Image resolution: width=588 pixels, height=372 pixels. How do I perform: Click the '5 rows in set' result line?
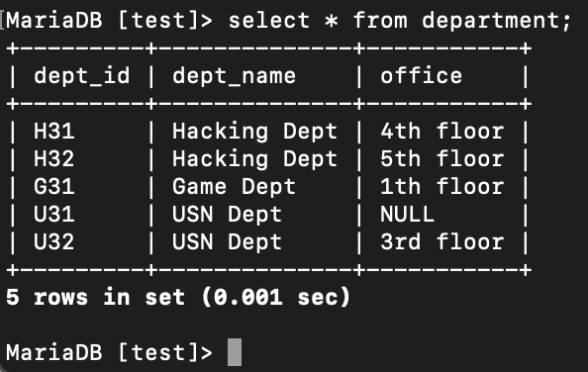[x=178, y=298]
